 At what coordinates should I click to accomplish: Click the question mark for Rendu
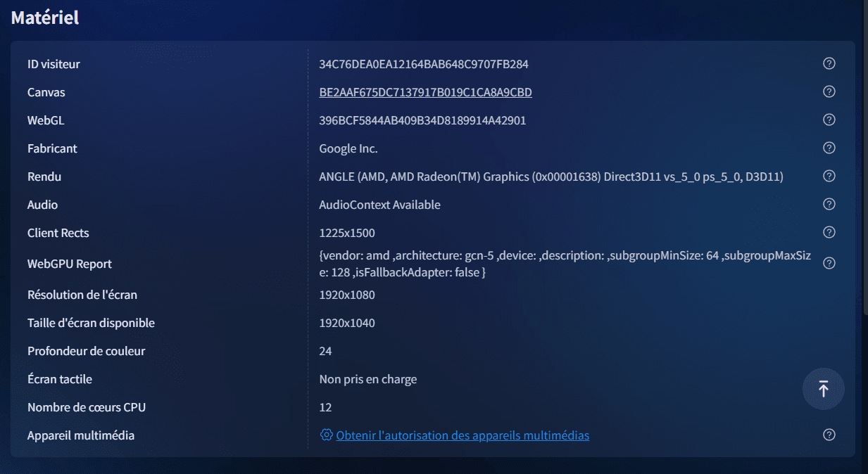829,177
